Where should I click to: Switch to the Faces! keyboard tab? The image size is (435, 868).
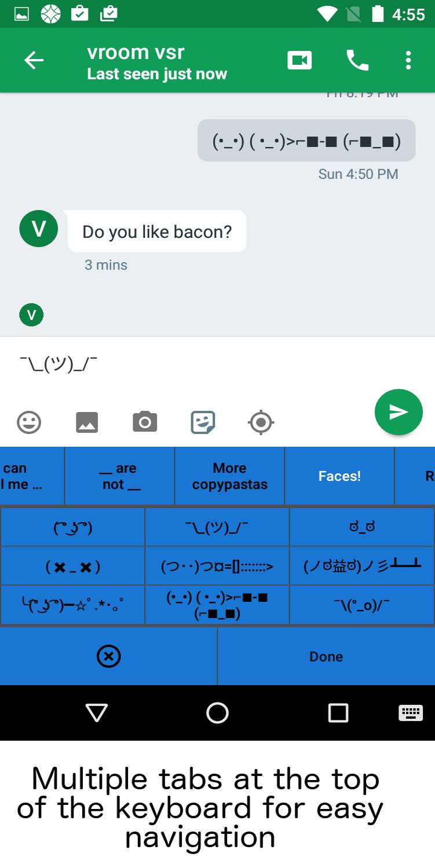point(339,476)
